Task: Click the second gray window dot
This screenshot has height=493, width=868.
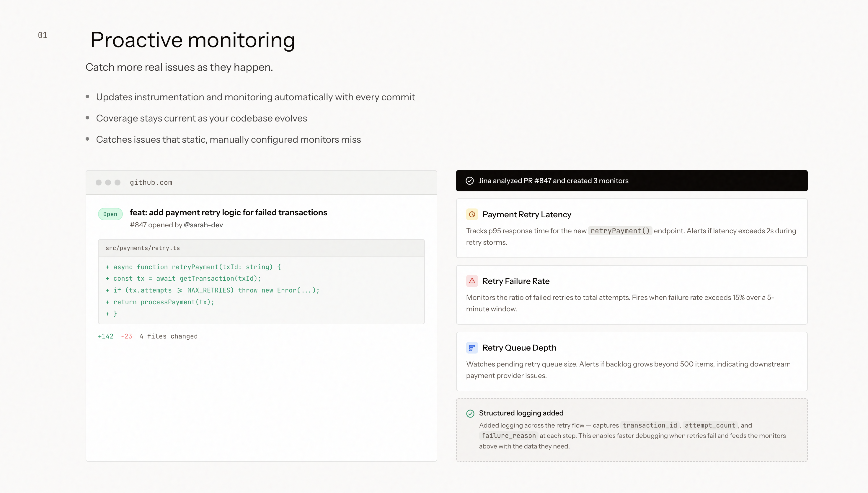Action: (108, 183)
